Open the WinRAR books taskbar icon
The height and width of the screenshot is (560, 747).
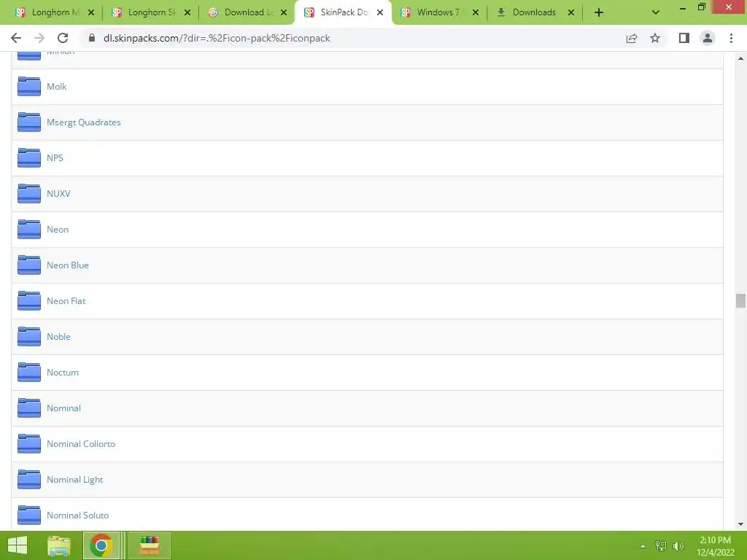149,545
